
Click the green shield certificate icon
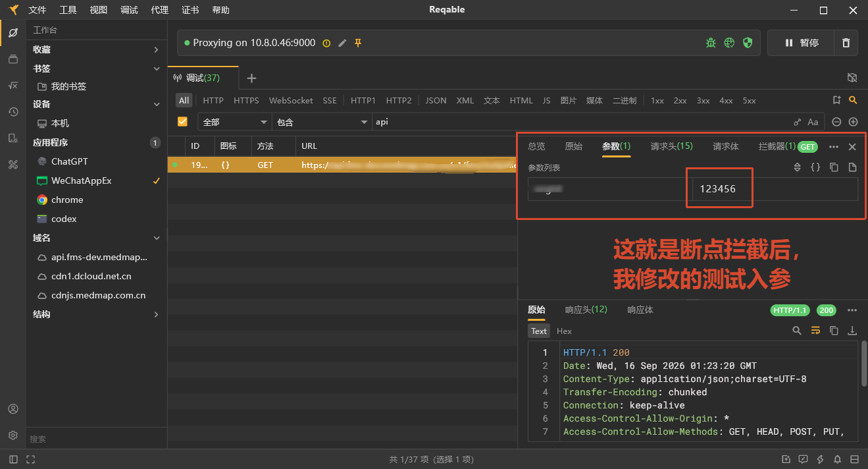point(748,43)
